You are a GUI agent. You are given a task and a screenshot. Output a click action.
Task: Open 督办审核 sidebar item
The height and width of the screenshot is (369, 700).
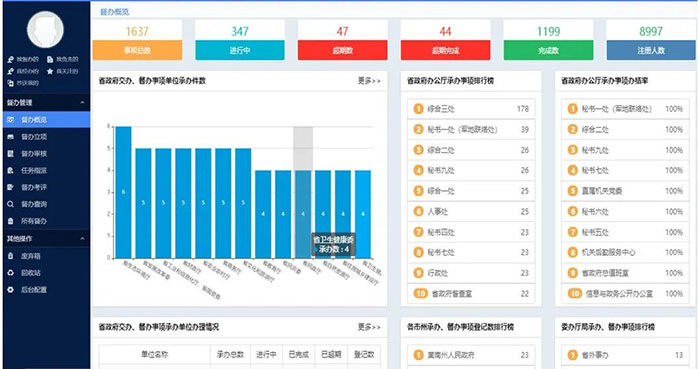(46, 153)
